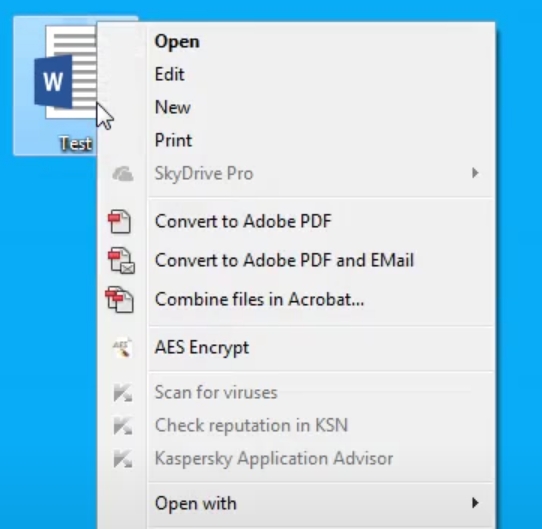Choose New from the context menu
This screenshot has height=529, width=542.
(x=296, y=107)
